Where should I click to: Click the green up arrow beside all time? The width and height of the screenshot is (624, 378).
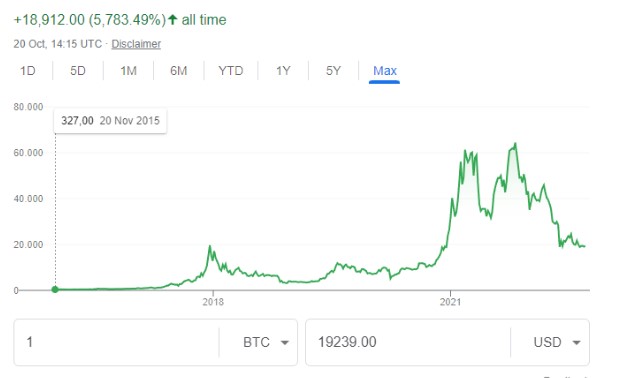pos(172,19)
